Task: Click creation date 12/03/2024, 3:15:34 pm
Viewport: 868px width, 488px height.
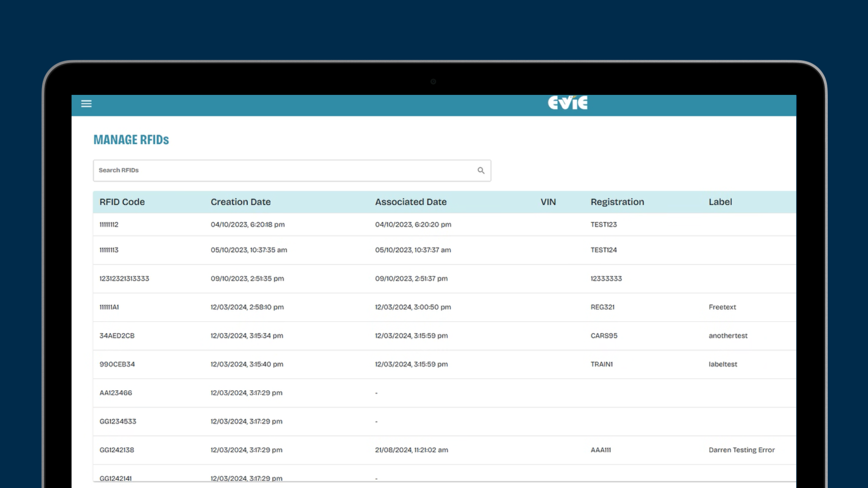Action: tap(247, 336)
